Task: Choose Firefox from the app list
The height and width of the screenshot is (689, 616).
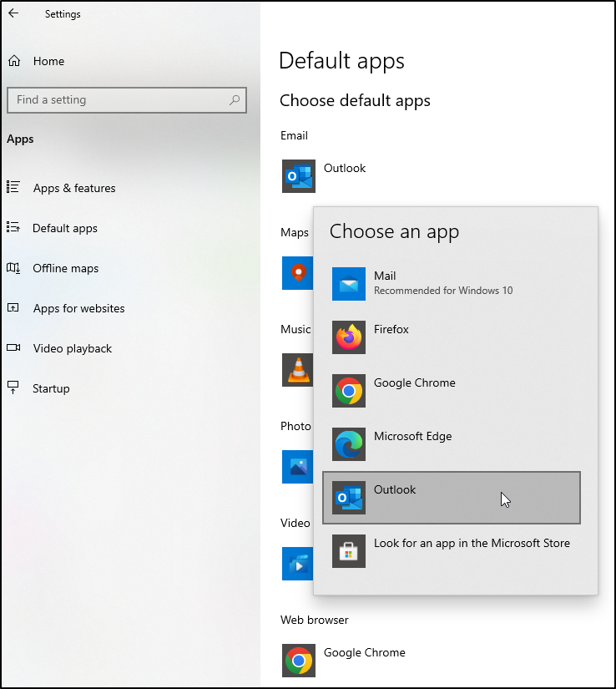Action: click(452, 337)
